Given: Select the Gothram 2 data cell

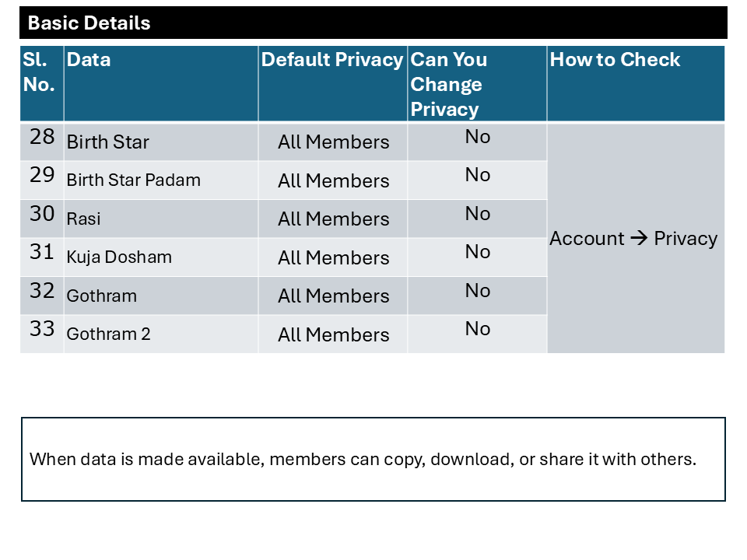Looking at the screenshot, I should pos(161,334).
